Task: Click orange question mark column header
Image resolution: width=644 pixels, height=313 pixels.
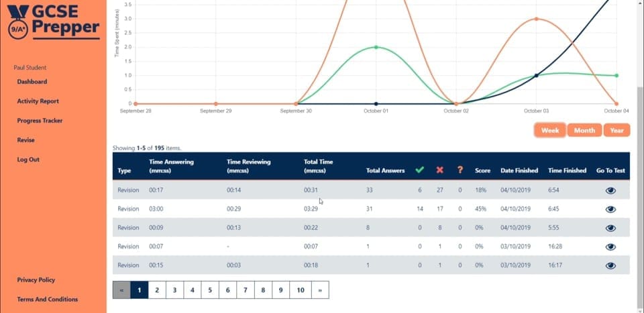Action: 460,170
